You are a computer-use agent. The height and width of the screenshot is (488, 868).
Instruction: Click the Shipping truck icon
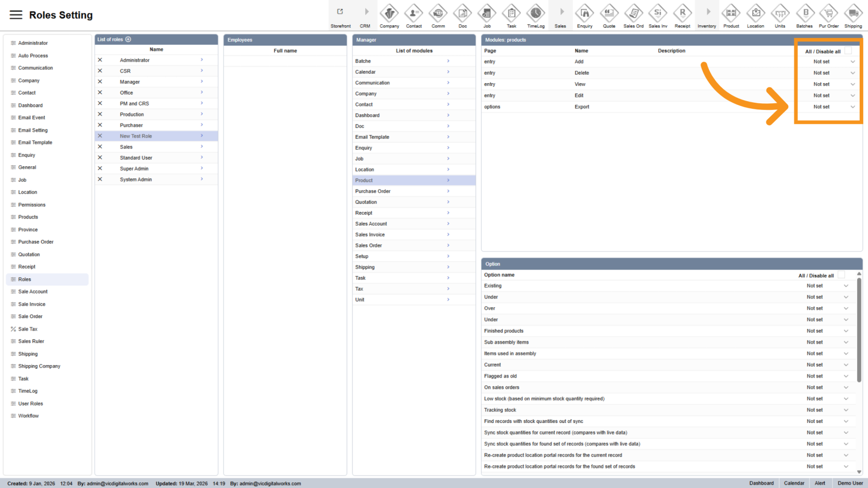pos(853,13)
